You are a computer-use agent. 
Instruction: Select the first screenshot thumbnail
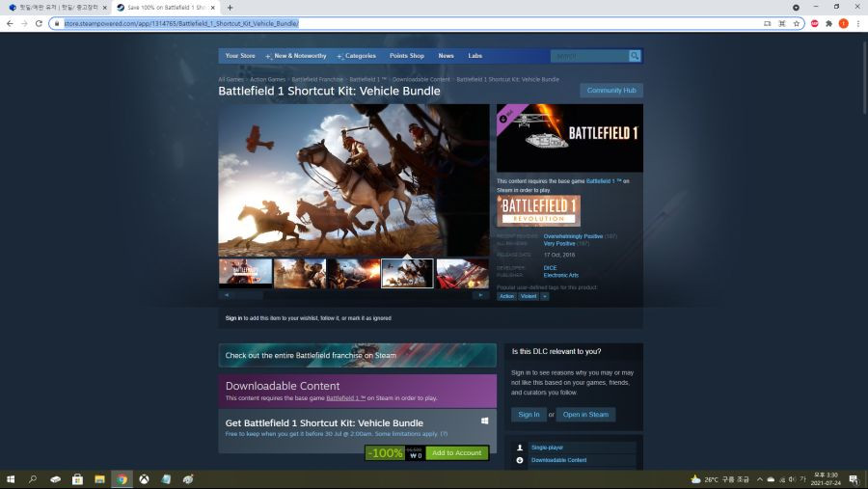pyautogui.click(x=245, y=273)
